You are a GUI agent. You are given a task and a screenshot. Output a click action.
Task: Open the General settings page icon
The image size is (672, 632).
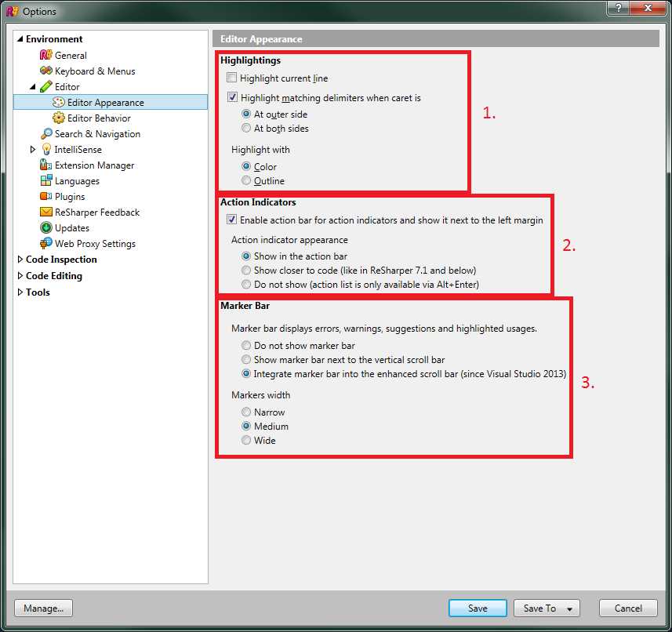click(47, 55)
